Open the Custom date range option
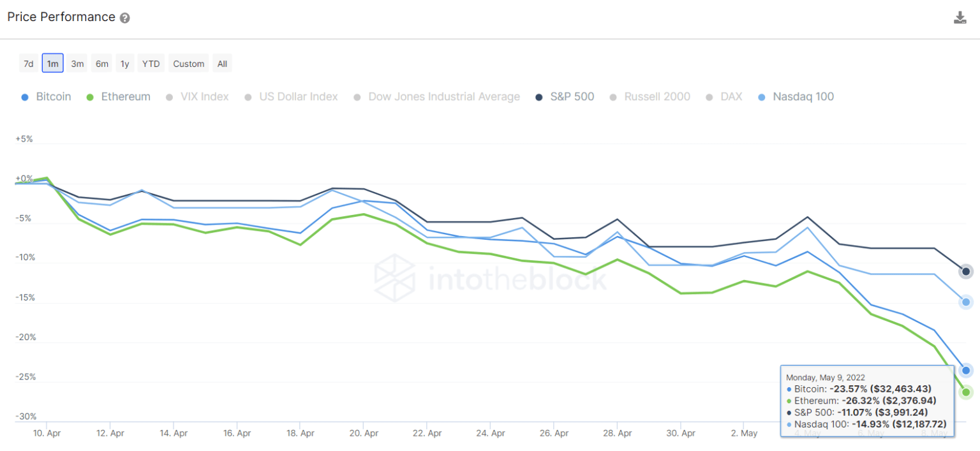 [x=188, y=63]
